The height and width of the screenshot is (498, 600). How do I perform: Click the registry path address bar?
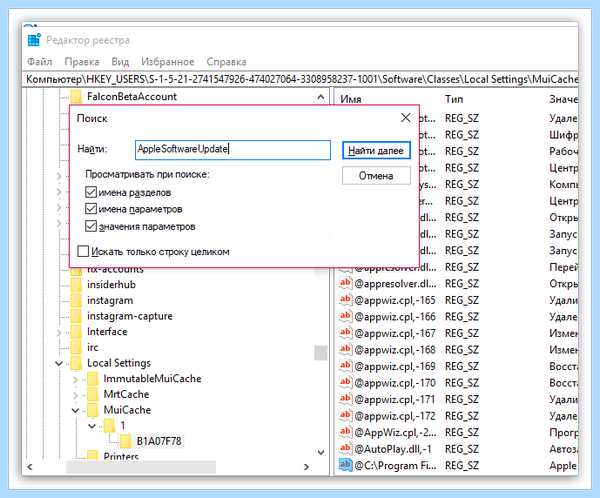point(300,79)
